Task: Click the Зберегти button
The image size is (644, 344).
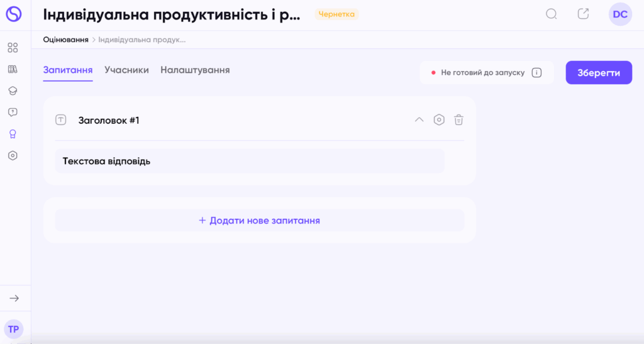Action: coord(599,72)
